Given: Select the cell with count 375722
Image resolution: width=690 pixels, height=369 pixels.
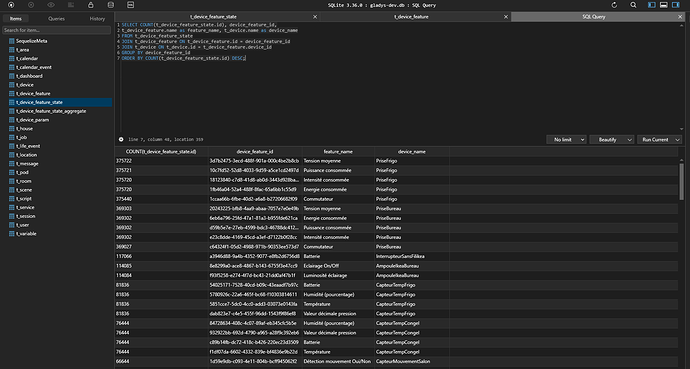Looking at the screenshot, I should 161,161.
